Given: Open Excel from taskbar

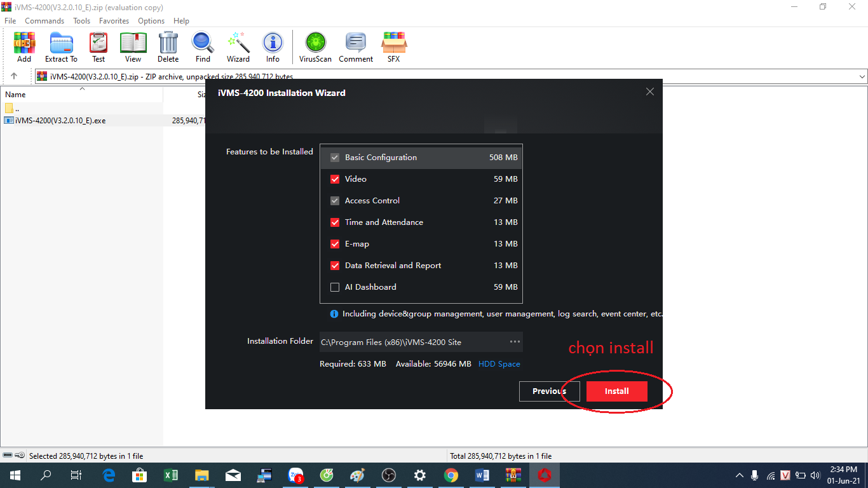Looking at the screenshot, I should (x=170, y=475).
